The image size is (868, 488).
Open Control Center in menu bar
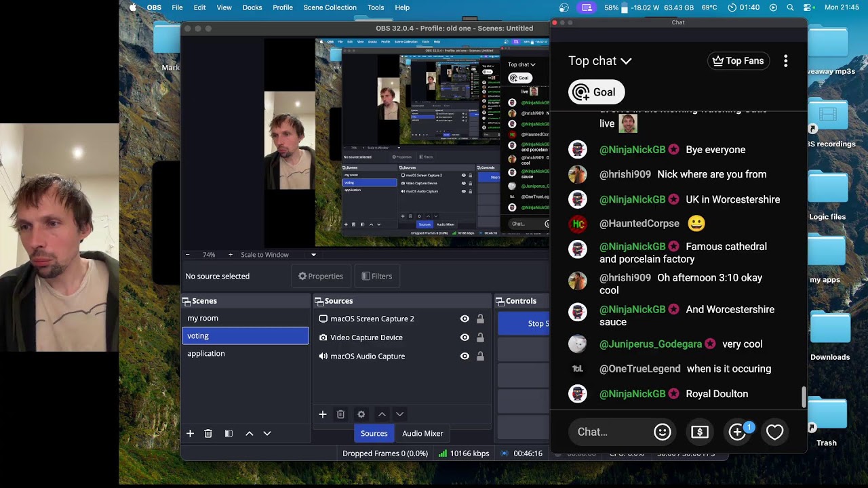(x=807, y=7)
